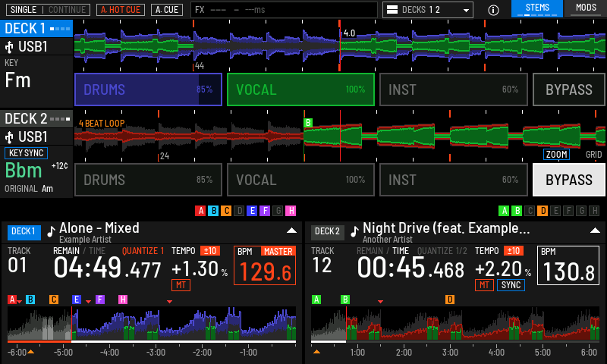Seek in Deck 2 overview waveform
Viewport: 607px width, 364px height.
point(455,323)
